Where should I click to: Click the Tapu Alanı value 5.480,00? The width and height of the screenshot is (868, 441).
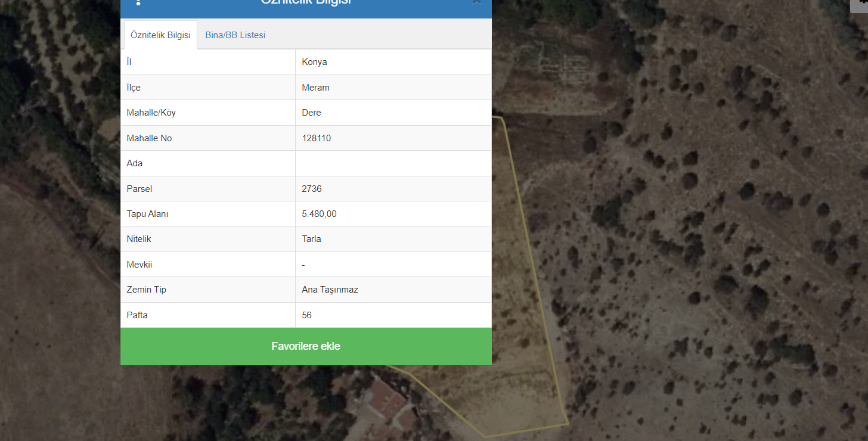coord(319,214)
